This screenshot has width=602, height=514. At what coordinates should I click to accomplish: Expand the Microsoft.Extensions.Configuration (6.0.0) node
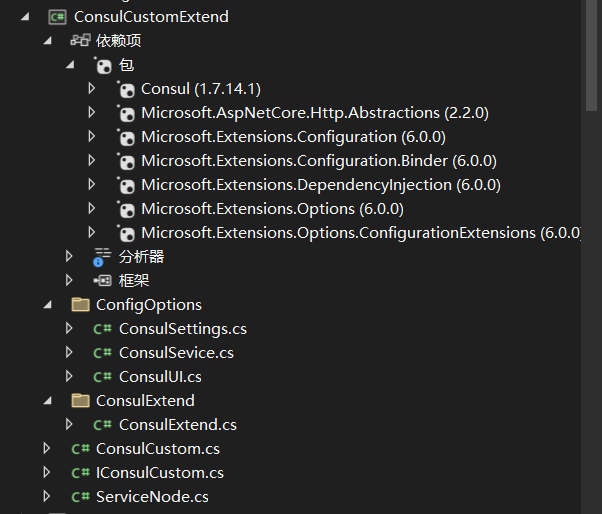click(x=91, y=136)
